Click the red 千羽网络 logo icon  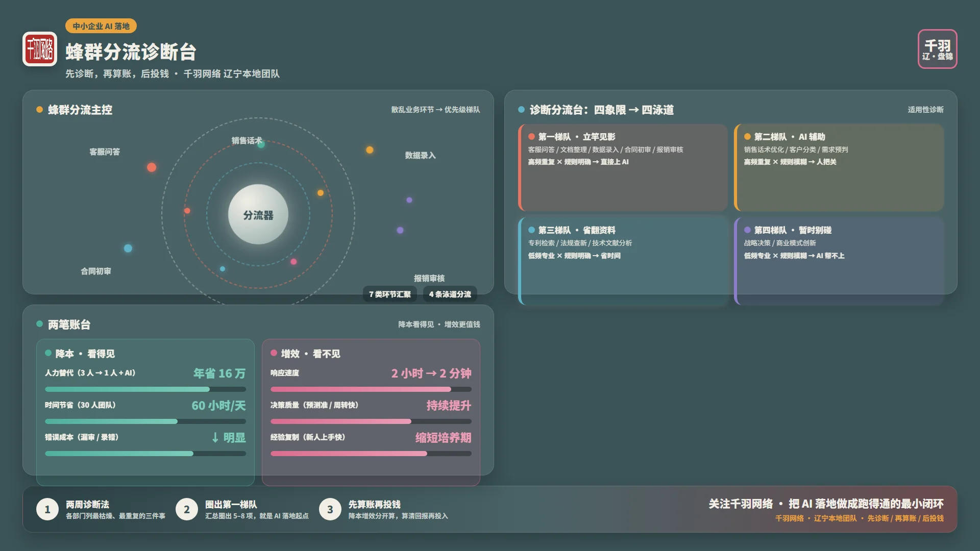(40, 49)
